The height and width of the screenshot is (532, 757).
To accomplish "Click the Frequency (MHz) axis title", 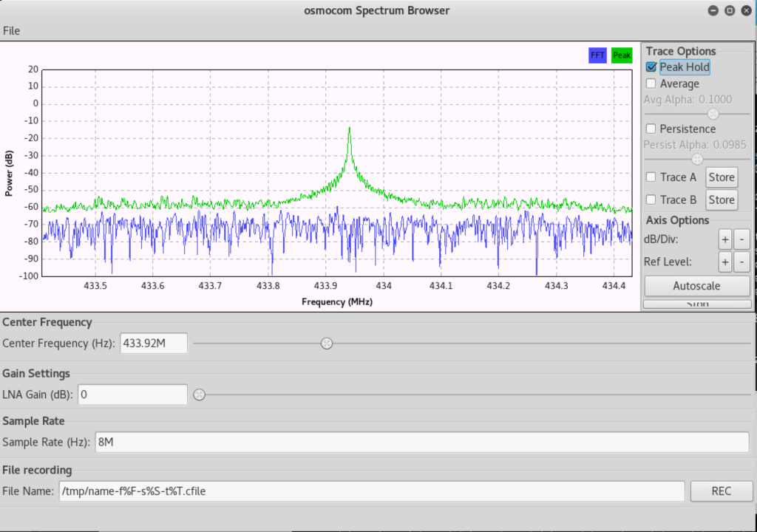I will pos(337,301).
